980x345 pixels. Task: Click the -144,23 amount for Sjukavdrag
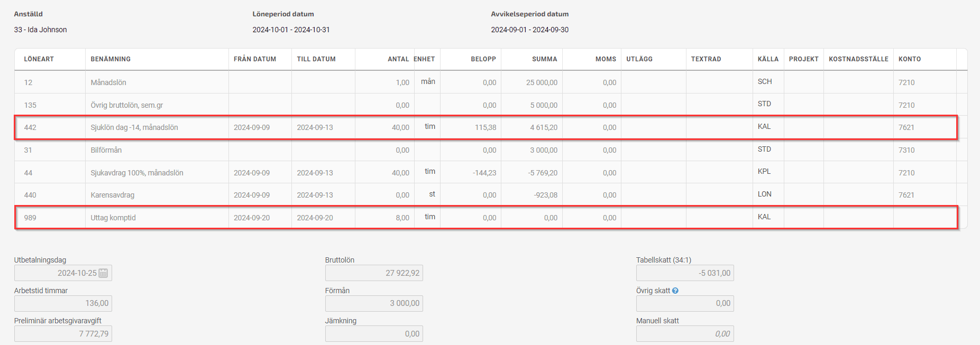point(484,173)
